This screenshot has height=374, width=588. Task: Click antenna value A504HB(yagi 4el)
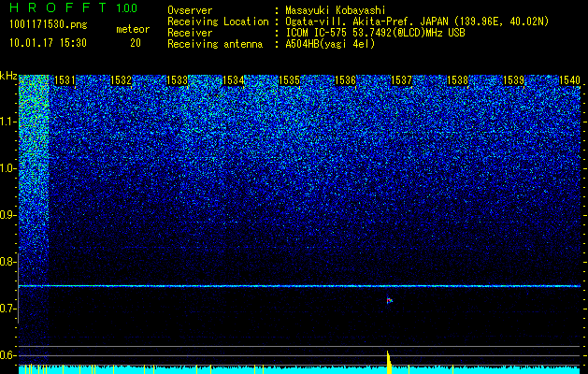pyautogui.click(x=330, y=44)
